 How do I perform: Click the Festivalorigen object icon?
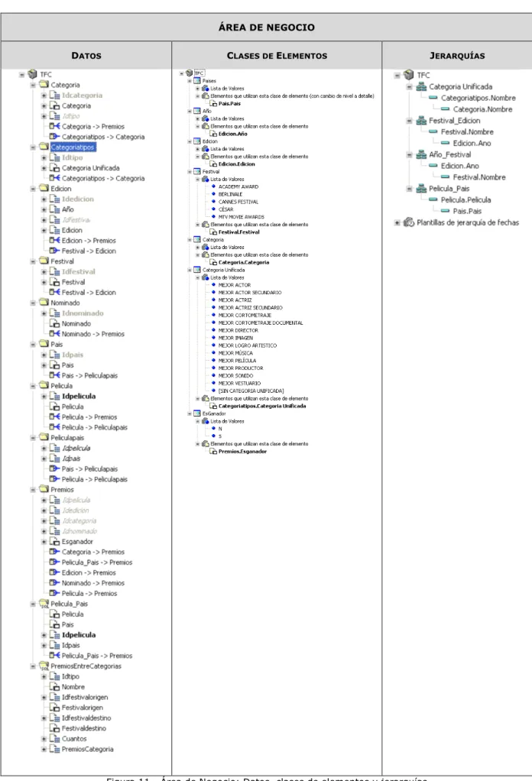(55, 708)
